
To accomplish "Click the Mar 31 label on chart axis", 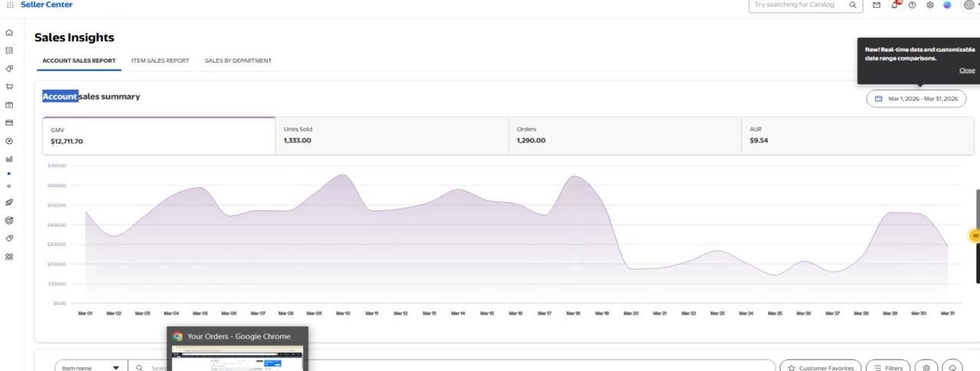I will pos(946,313).
